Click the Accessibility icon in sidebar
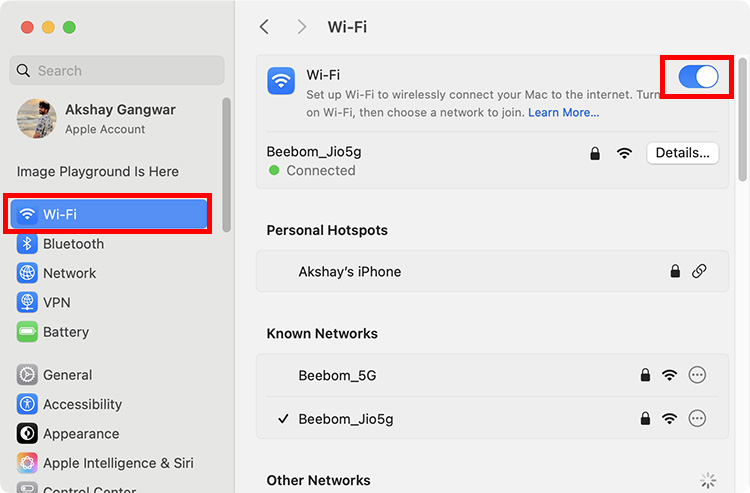 tap(27, 405)
